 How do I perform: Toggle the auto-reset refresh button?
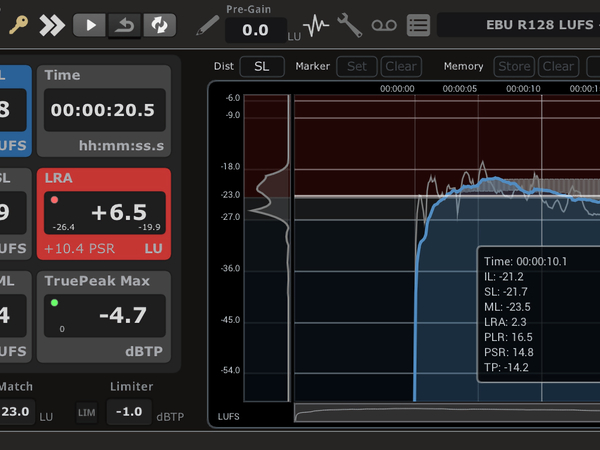(158, 24)
